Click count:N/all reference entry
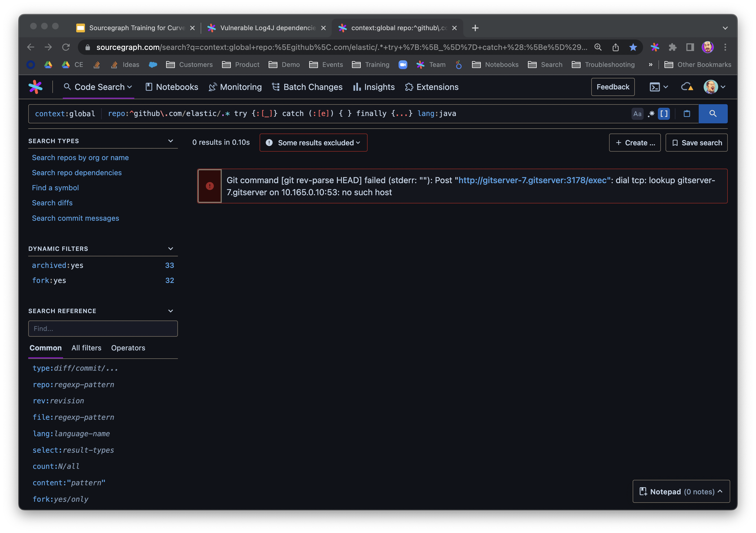 pos(56,466)
